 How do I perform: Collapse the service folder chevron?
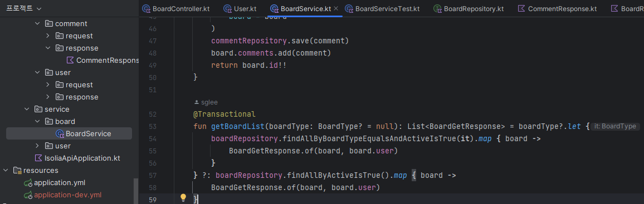[27, 110]
